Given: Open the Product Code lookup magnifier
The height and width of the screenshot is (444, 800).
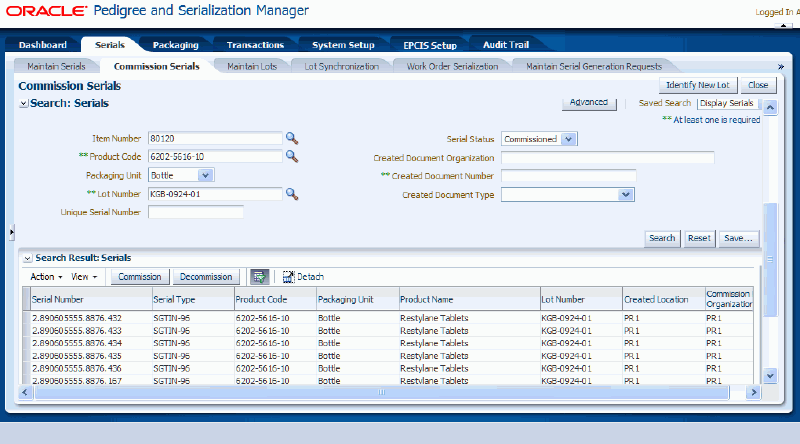Looking at the screenshot, I should point(292,157).
